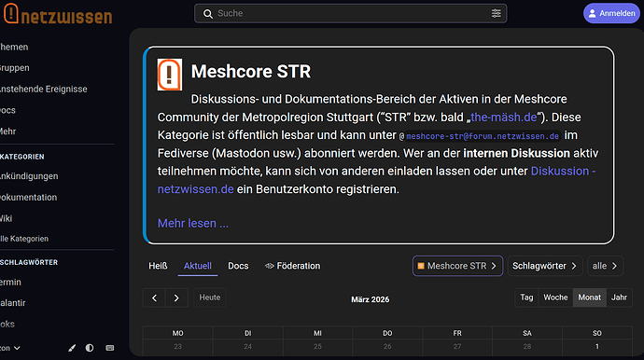Expand the SCHLAGWÖRTER sidebar section header

[29, 262]
